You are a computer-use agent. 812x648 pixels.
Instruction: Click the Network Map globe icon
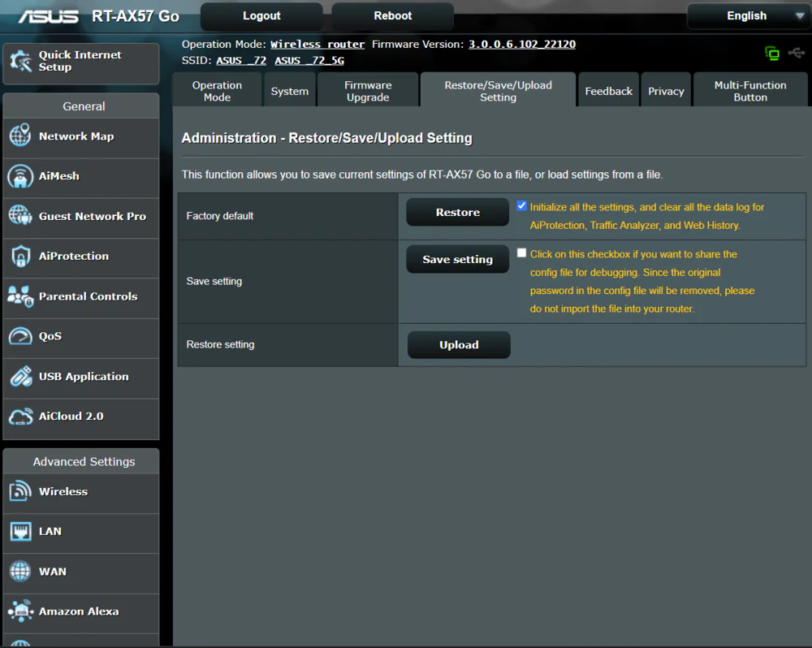tap(20, 136)
